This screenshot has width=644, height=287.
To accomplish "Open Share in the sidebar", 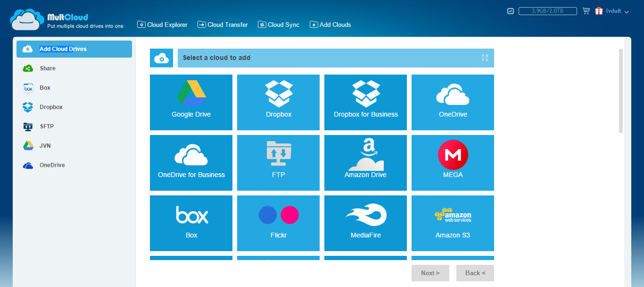I will [74, 68].
